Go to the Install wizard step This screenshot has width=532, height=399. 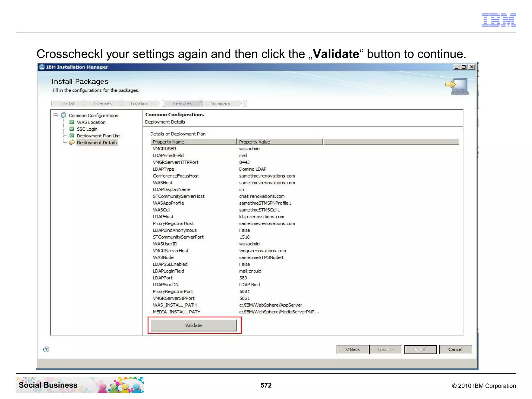[x=68, y=103]
